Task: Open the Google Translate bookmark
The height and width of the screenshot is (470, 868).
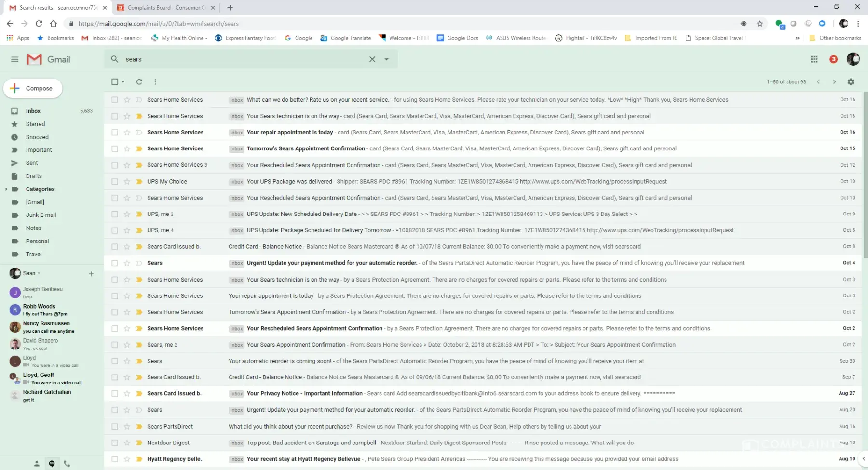Action: click(x=346, y=38)
